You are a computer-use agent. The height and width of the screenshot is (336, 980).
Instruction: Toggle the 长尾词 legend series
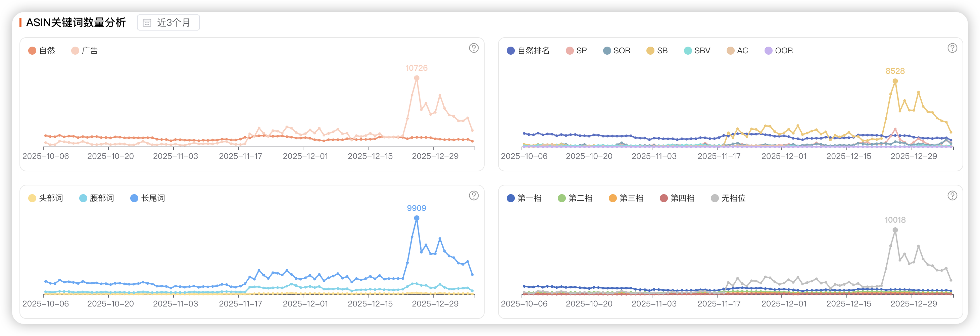[x=148, y=198]
